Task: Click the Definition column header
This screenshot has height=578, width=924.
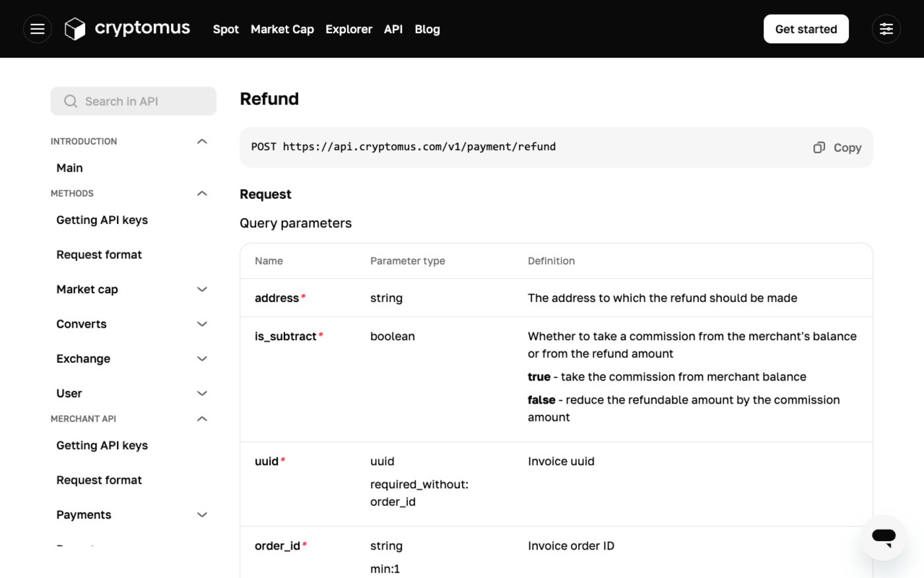Action: click(551, 261)
